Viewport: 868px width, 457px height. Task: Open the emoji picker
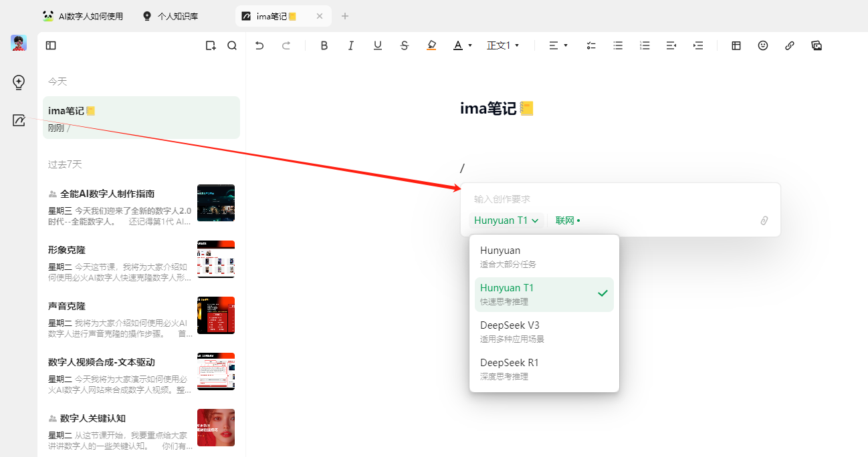coord(763,45)
